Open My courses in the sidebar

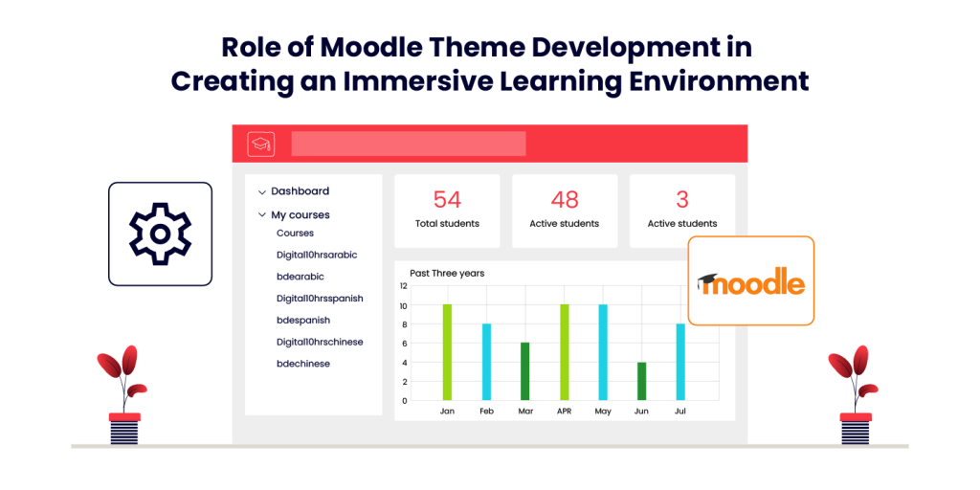[300, 215]
